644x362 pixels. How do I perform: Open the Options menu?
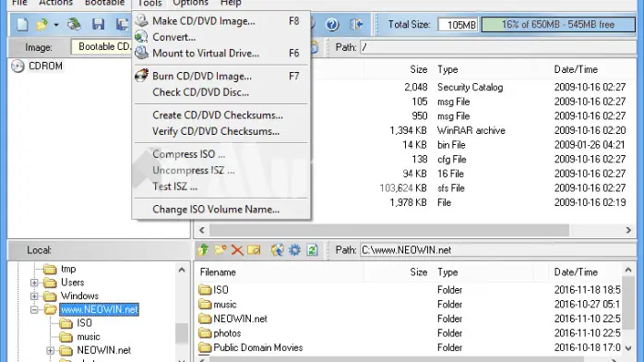pos(191,4)
